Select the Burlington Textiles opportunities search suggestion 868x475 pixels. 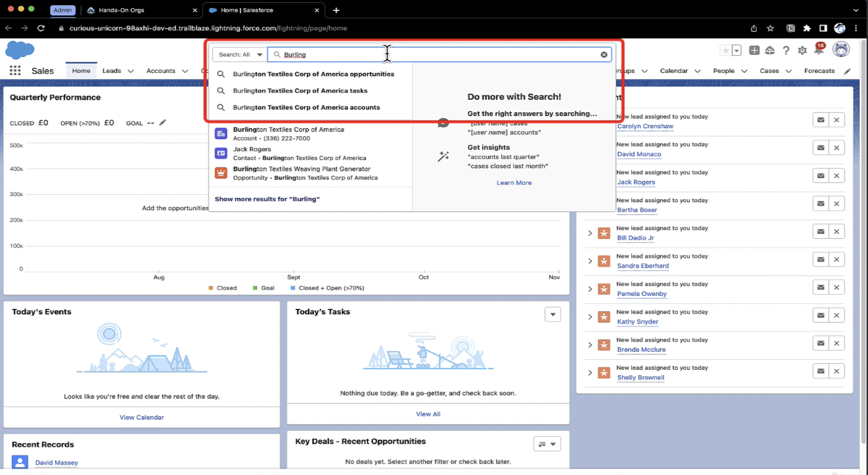coord(311,74)
